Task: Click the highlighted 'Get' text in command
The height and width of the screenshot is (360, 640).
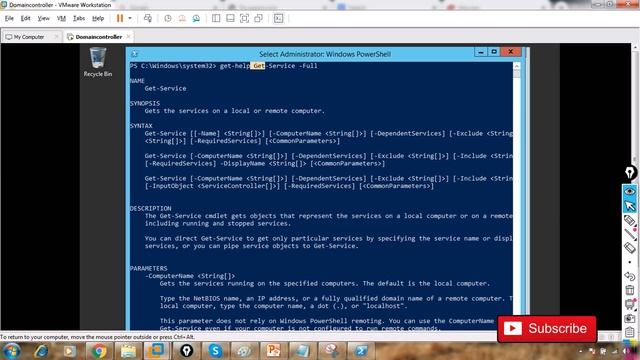Action: click(x=258, y=66)
